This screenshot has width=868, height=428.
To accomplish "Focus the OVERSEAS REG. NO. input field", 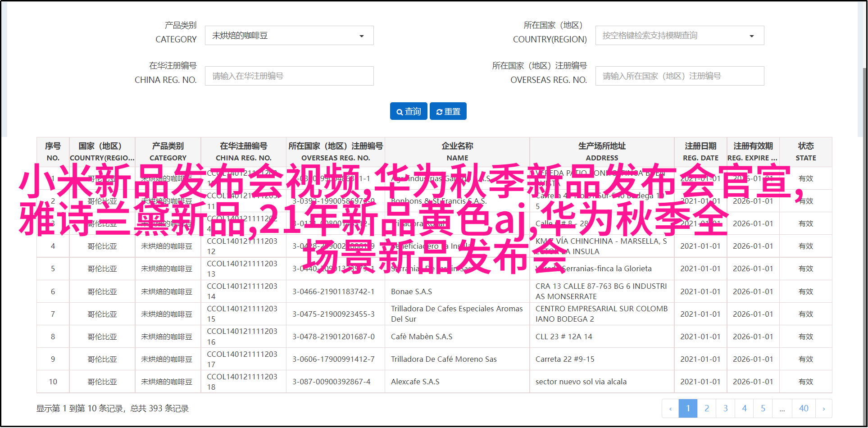I will point(680,76).
